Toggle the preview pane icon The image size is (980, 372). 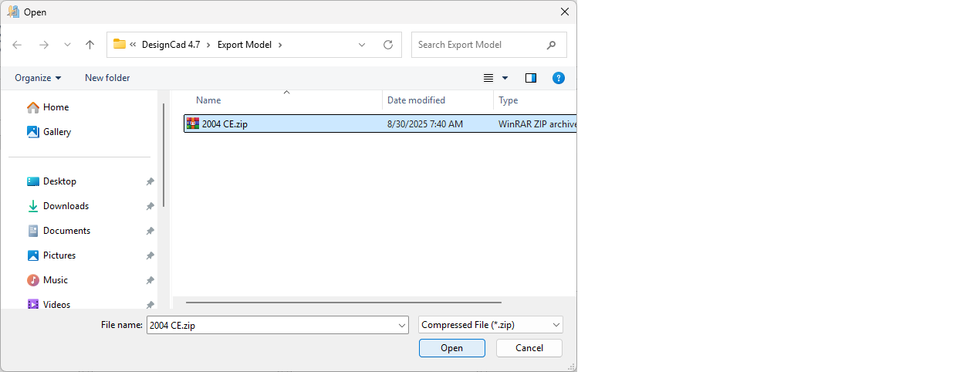[531, 78]
